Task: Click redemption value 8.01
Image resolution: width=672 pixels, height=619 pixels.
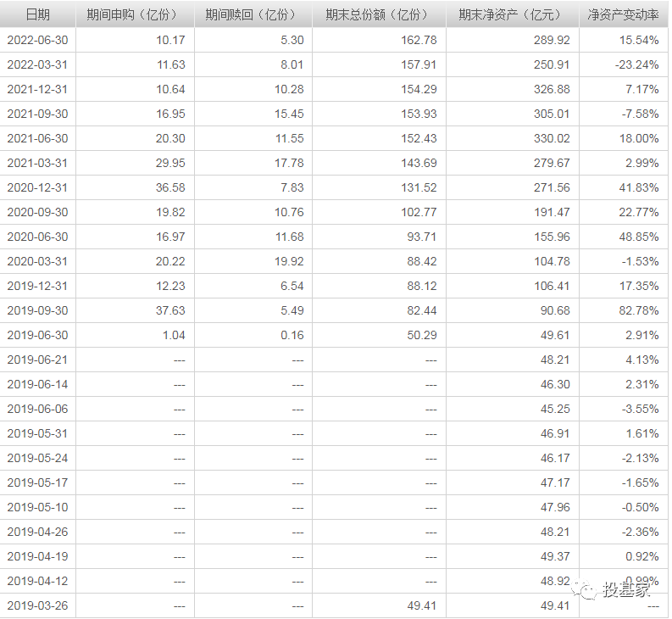Action: point(292,64)
